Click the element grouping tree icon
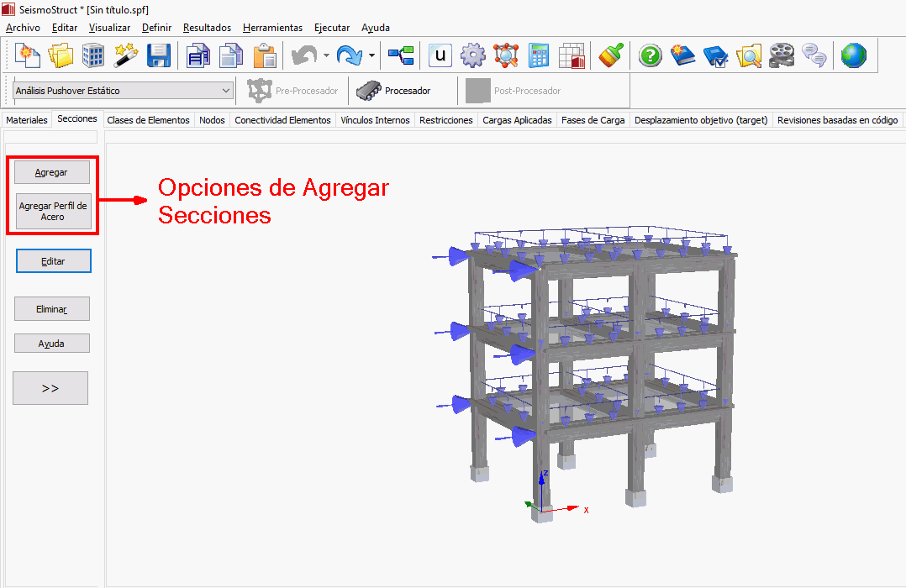Screen dimensions: 906x588 [401, 56]
